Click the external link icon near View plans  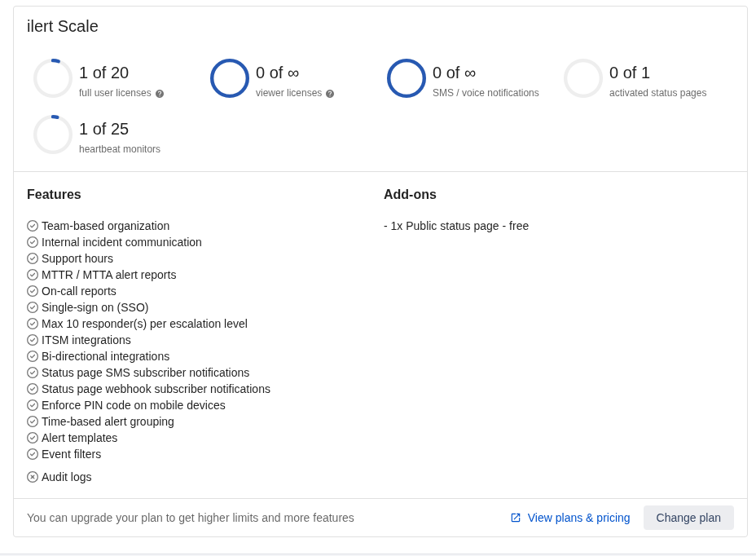(516, 518)
